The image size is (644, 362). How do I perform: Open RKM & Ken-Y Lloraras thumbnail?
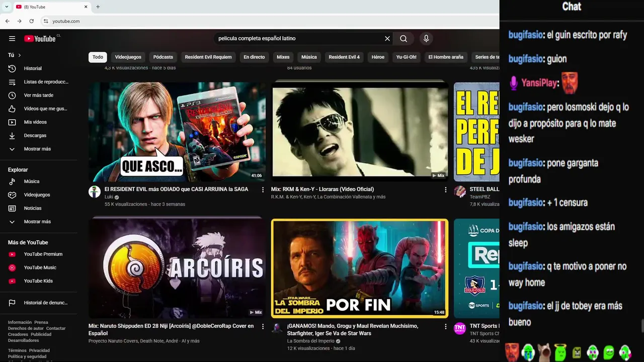point(359,132)
